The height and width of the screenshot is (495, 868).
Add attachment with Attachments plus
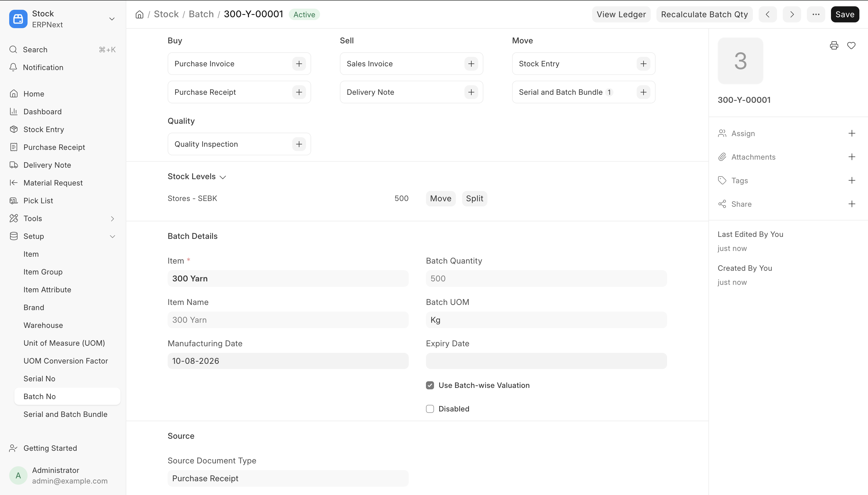pyautogui.click(x=852, y=157)
